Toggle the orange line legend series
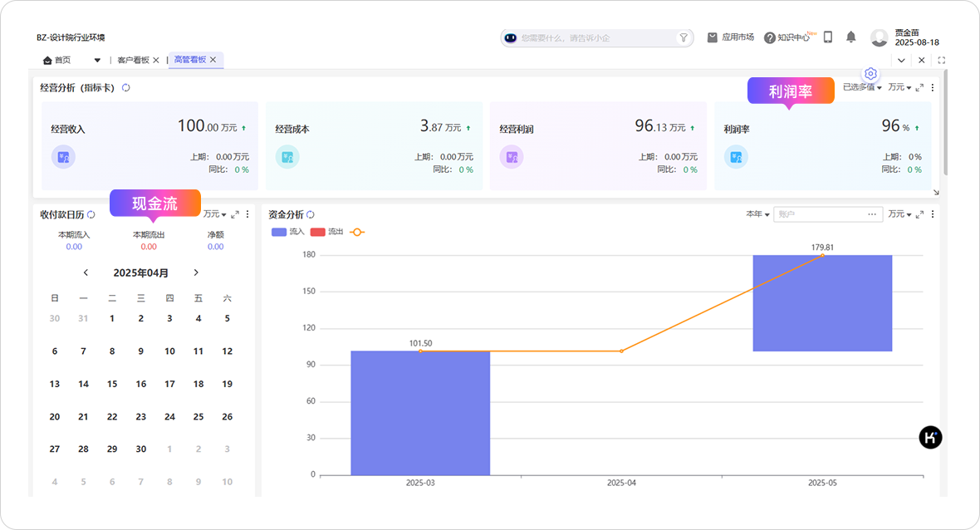This screenshot has width=980, height=530. click(357, 232)
